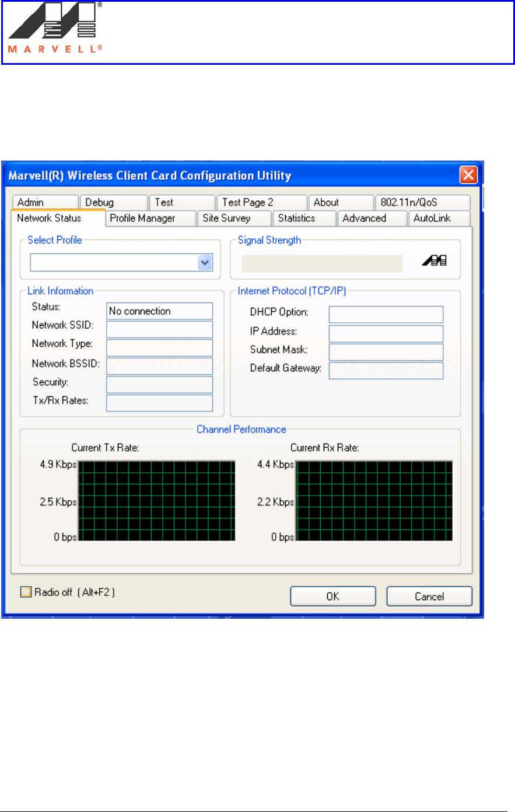This screenshot has width=515, height=812.
Task: Click the Marvell logo in page header
Action: (x=55, y=27)
